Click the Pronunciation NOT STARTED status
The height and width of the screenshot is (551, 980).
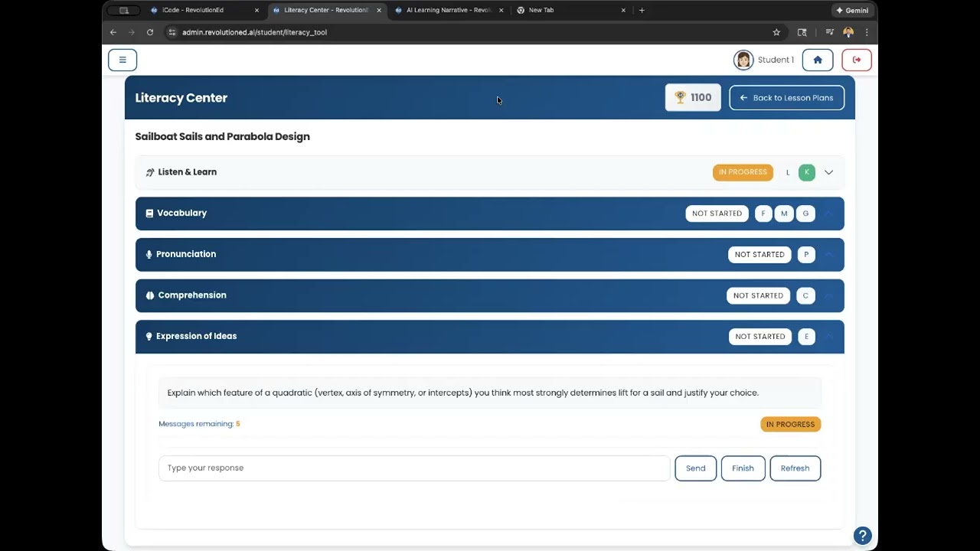[x=759, y=254]
